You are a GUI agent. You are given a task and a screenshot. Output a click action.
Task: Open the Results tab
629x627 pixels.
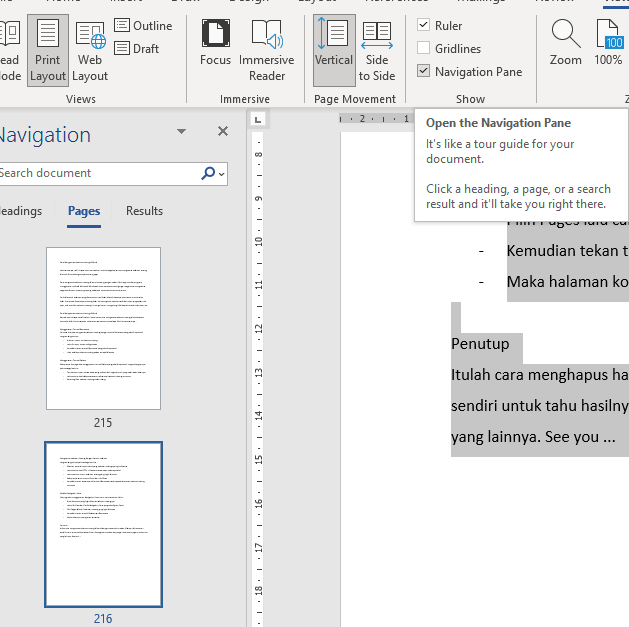point(144,211)
